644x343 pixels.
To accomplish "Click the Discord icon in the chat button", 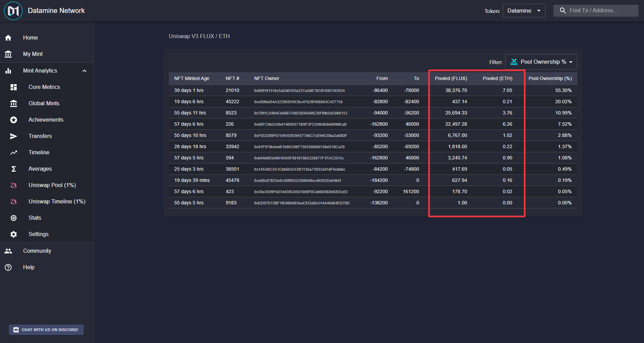I will (16, 330).
